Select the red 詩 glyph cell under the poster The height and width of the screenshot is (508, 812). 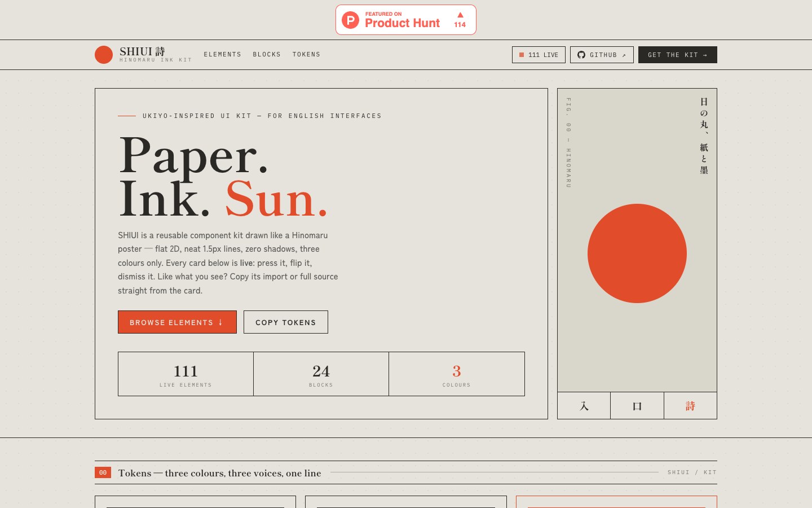tap(690, 406)
